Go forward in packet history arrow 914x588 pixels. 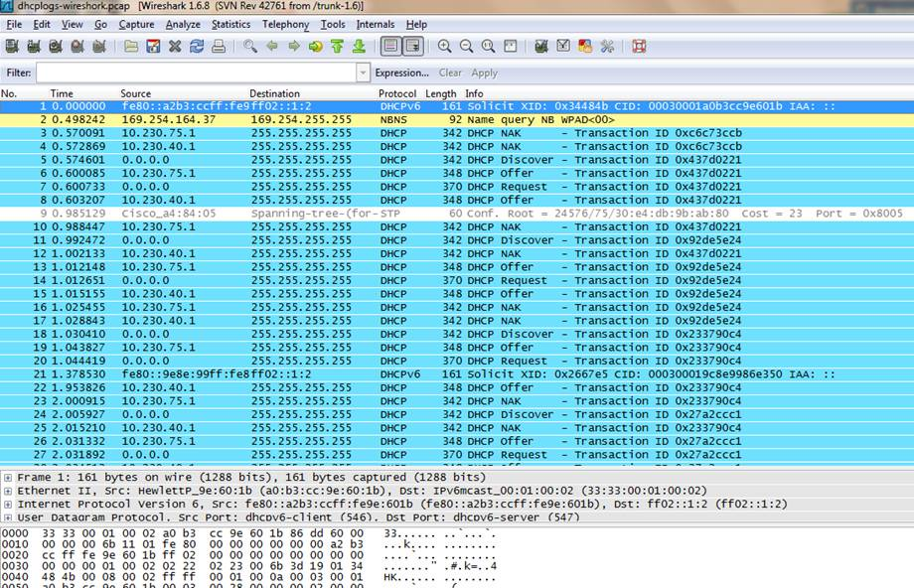tap(294, 46)
